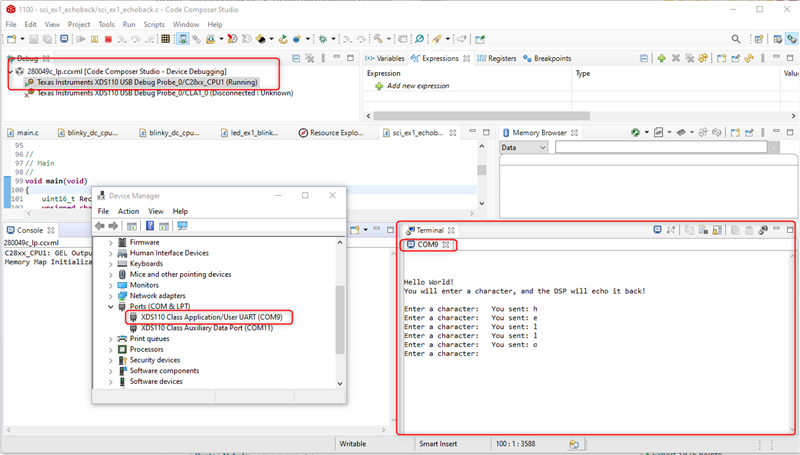Click the greyed Resume play icon

pyautogui.click(x=81, y=39)
